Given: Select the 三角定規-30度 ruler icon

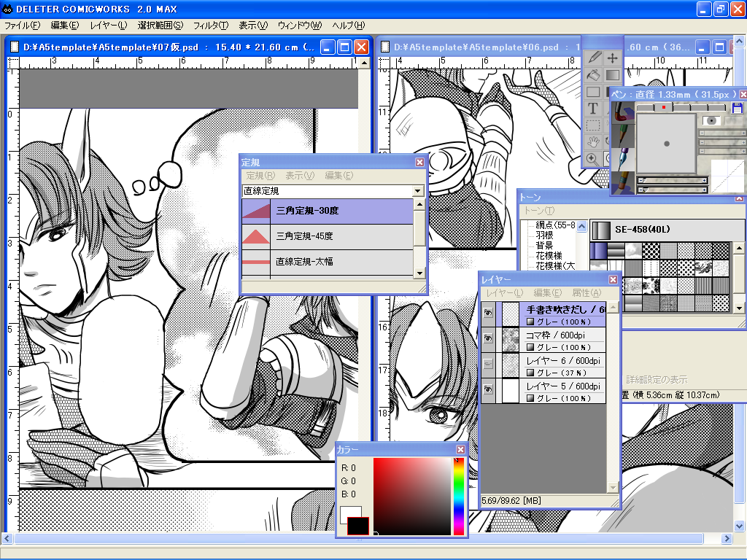Looking at the screenshot, I should click(256, 211).
